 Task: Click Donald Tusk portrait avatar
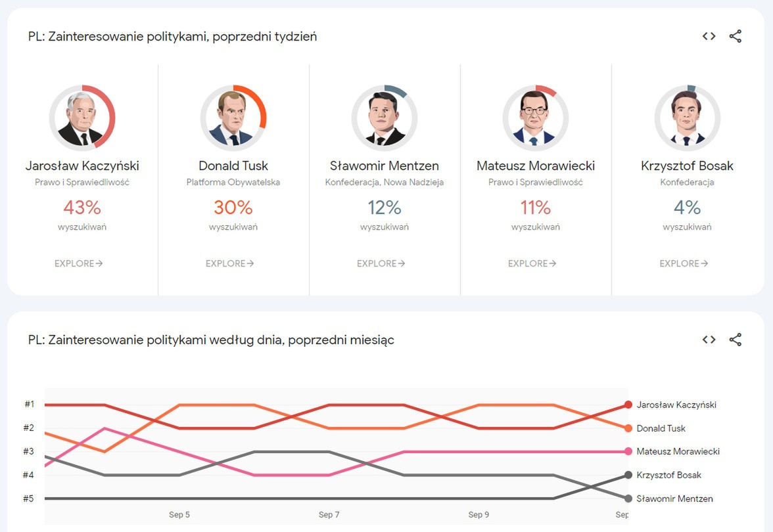pyautogui.click(x=233, y=118)
